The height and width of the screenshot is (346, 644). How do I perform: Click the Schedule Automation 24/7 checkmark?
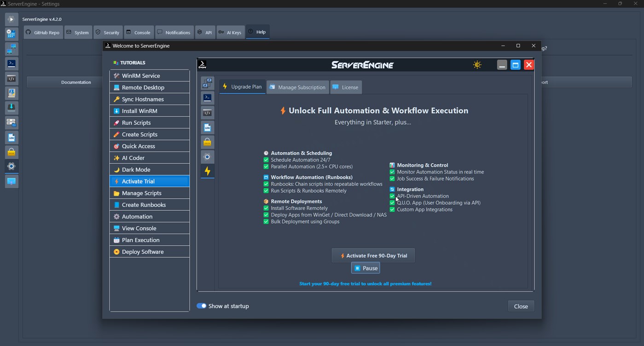pyautogui.click(x=266, y=160)
